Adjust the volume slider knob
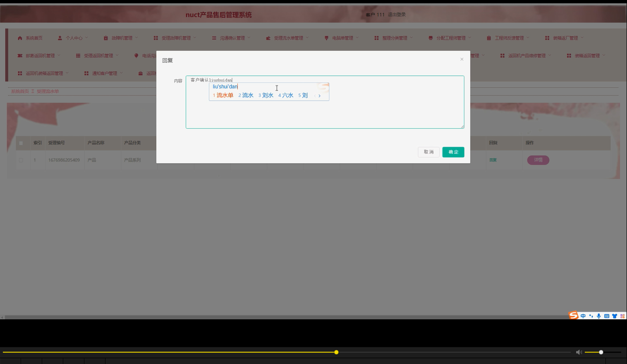The width and height of the screenshot is (627, 364). pos(601,352)
